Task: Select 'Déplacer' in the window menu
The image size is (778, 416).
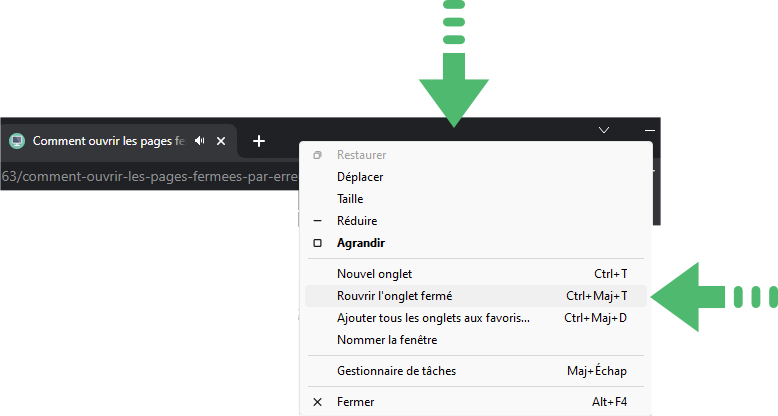Action: click(x=475, y=177)
